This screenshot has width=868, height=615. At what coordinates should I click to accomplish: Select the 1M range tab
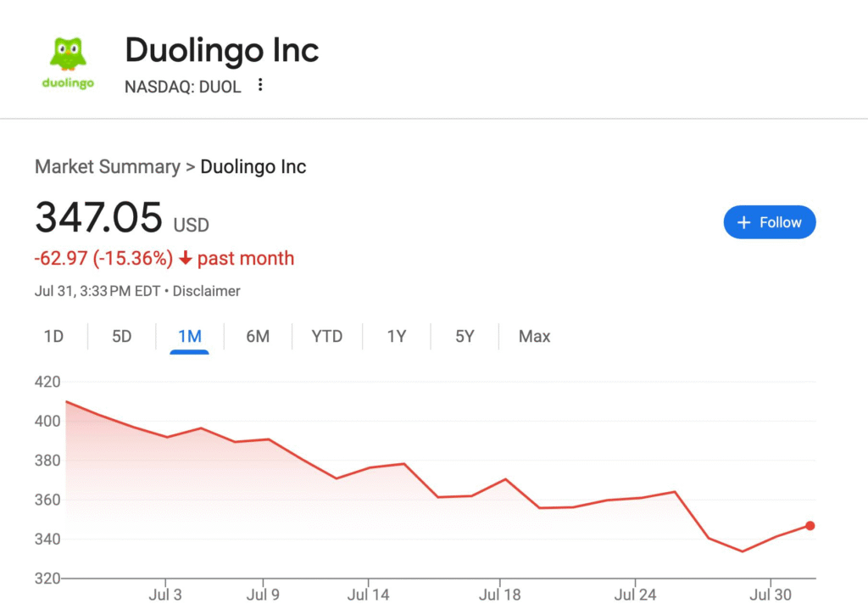pos(189,337)
